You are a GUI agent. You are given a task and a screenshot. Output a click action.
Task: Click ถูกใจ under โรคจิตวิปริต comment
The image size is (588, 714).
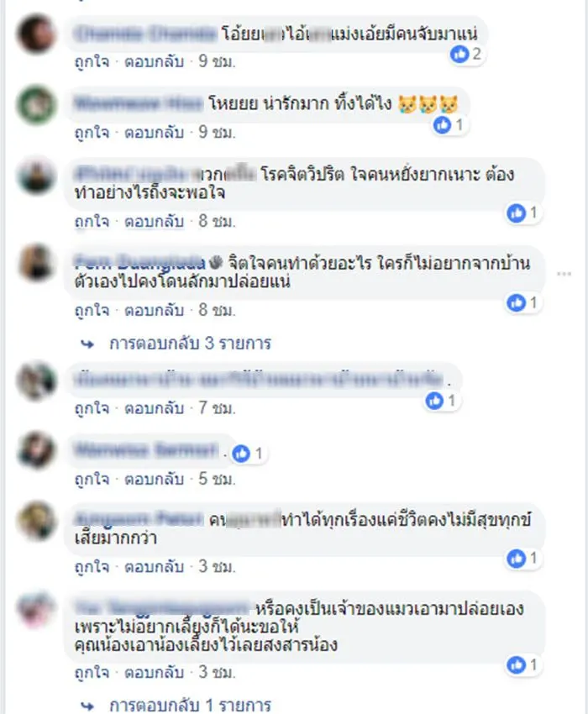point(92,221)
